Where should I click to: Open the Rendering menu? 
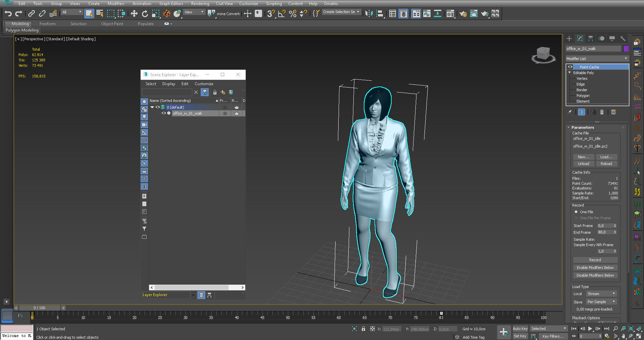(x=200, y=3)
